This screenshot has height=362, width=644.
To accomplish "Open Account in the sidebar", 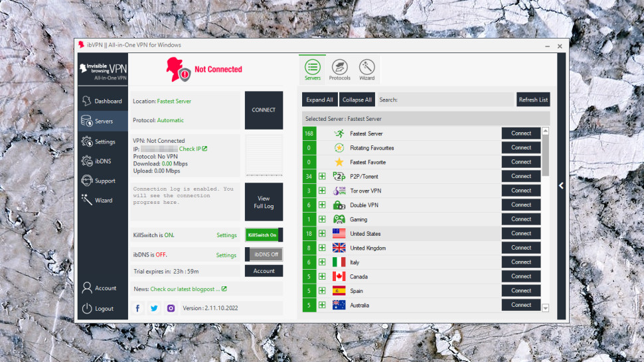I will 103,288.
